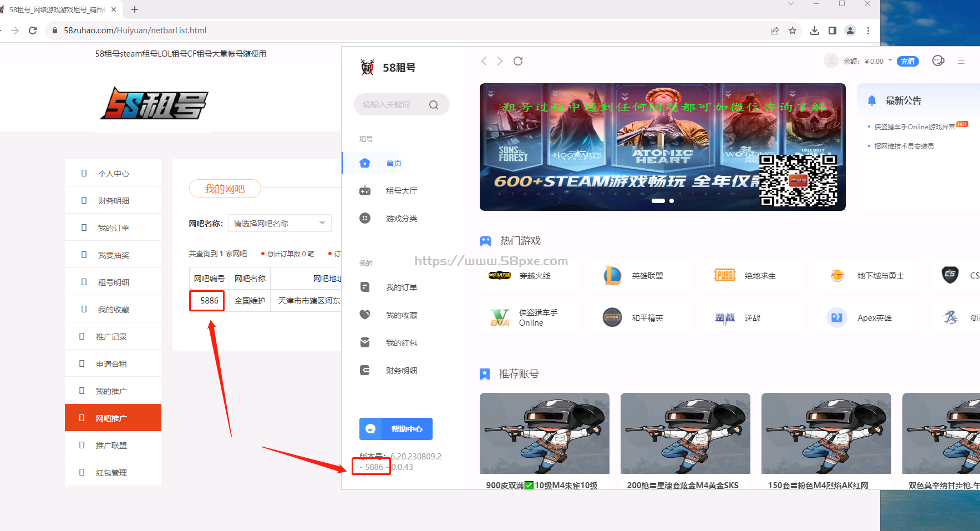Open the 900皮双满 account thumbnail
This screenshot has height=531, width=980.
(x=545, y=433)
